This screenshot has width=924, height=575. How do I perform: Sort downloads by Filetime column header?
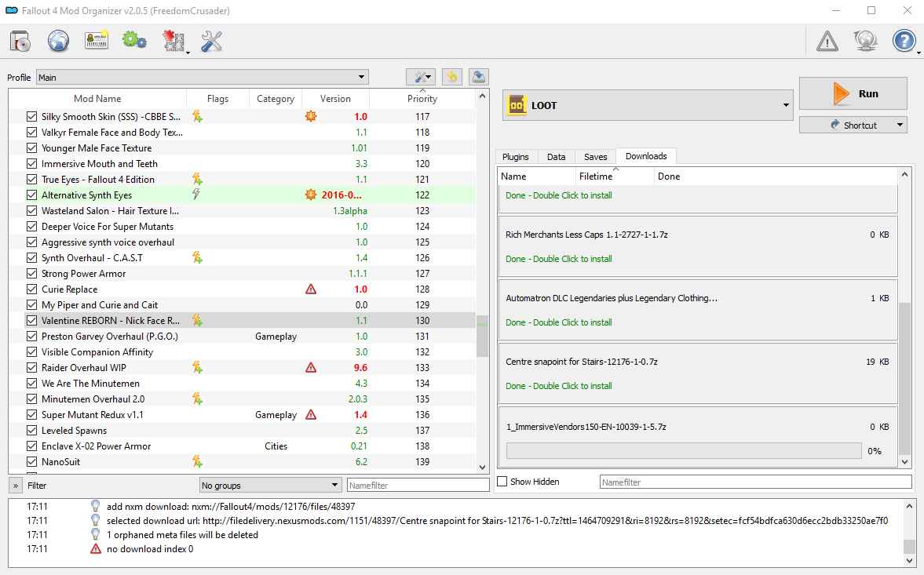click(x=615, y=176)
